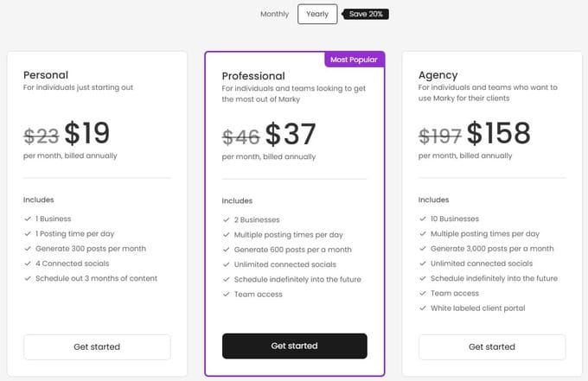
Task: Click checkmark beside 1 Business
Action: tap(27, 219)
